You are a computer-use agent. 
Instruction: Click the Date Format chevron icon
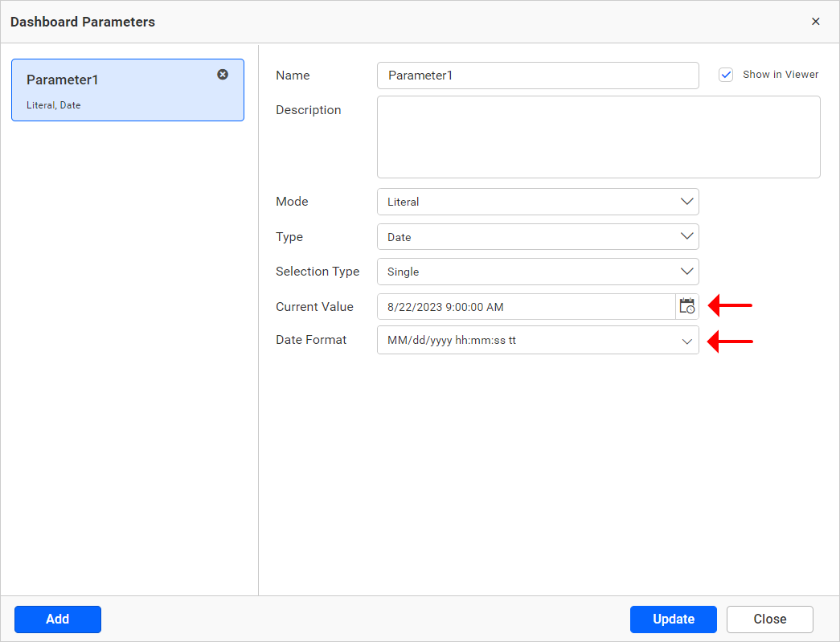point(687,341)
